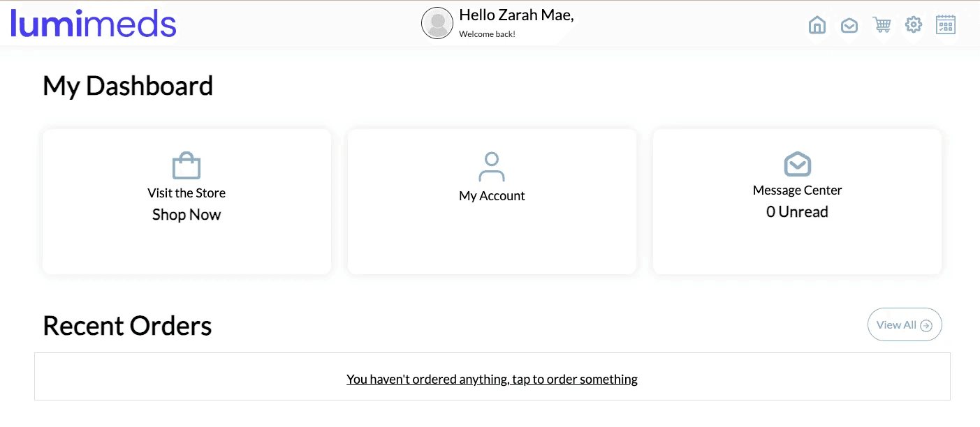Click the user profile avatar
The height and width of the screenshot is (427, 980).
pyautogui.click(x=437, y=23)
